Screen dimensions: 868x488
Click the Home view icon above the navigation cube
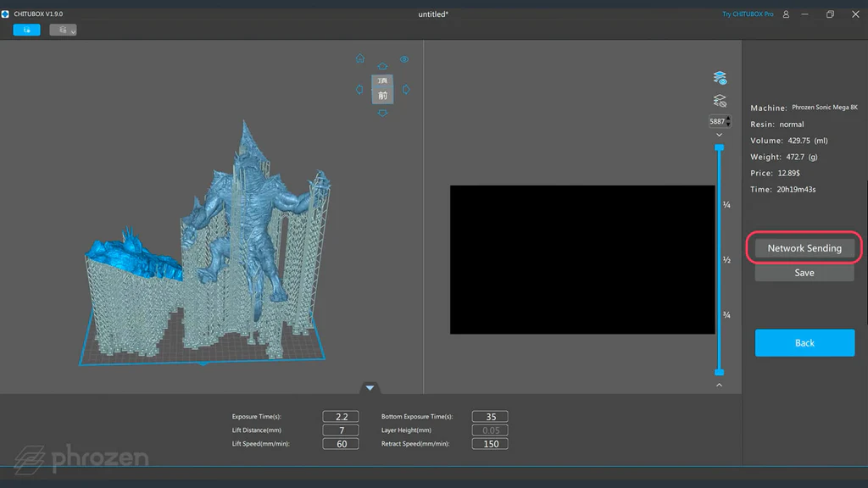360,58
